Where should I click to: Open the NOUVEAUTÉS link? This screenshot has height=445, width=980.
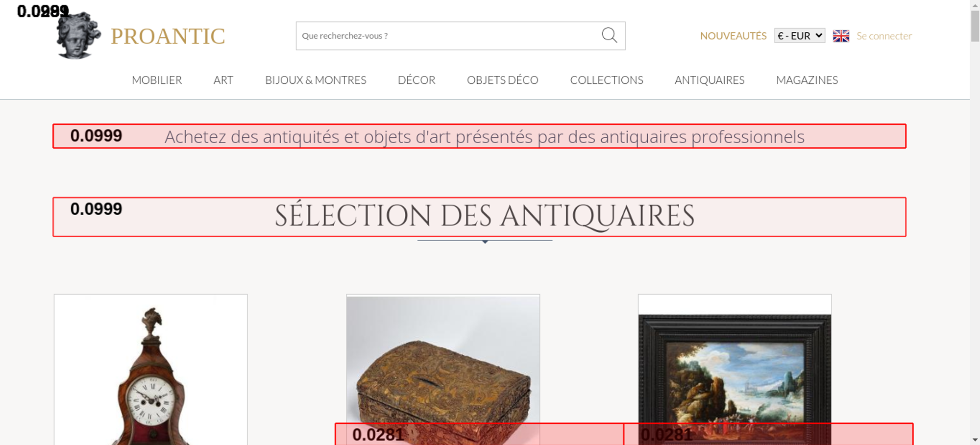(x=733, y=36)
